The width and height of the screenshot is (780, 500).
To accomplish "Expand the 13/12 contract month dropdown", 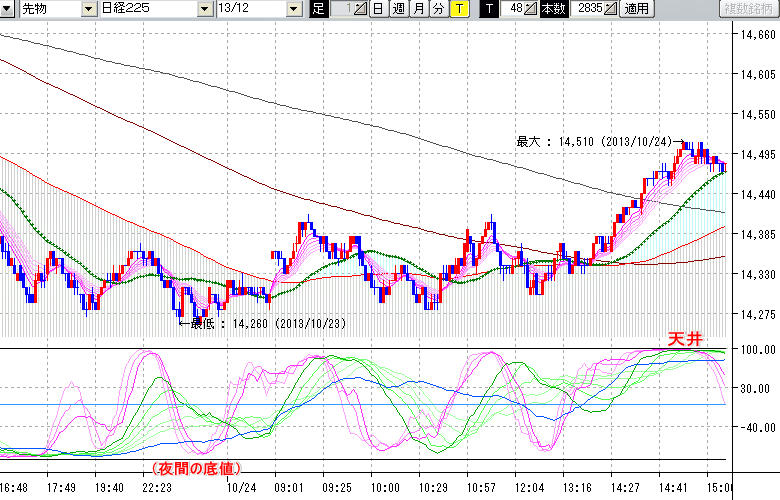I will [293, 9].
